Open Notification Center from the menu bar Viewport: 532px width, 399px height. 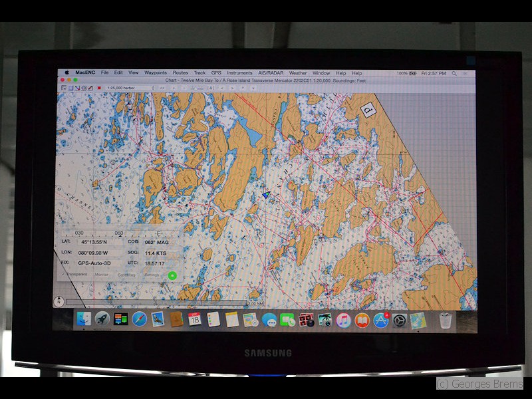coord(465,73)
